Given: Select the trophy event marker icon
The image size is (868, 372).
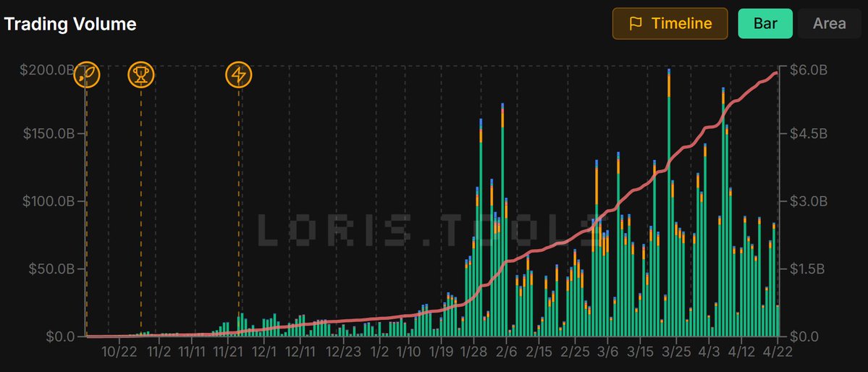Looking at the screenshot, I should (x=140, y=75).
